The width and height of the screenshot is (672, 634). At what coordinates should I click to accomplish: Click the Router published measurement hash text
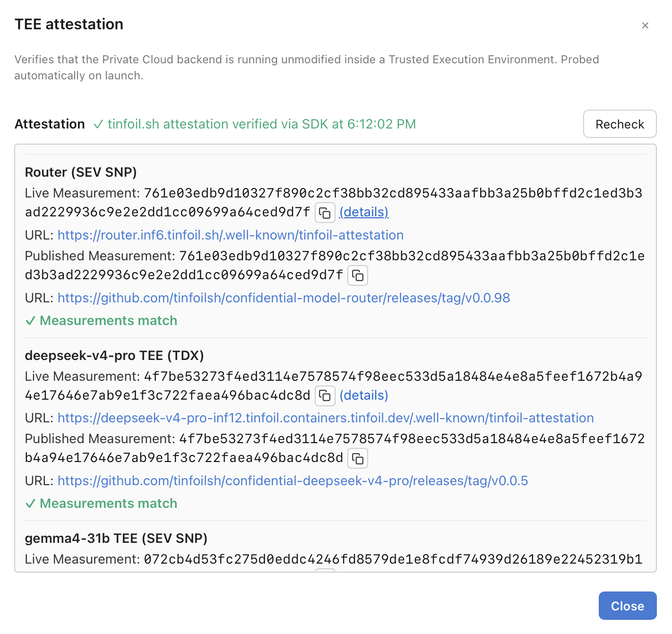point(335,266)
